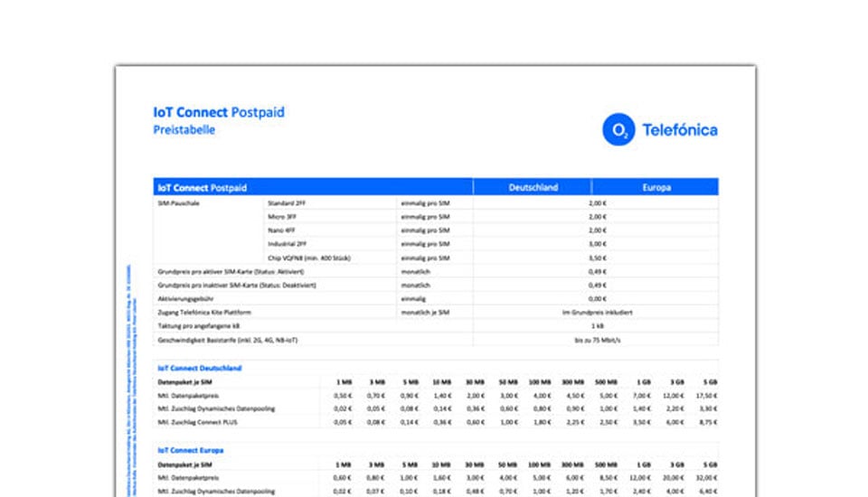The width and height of the screenshot is (868, 497).
Task: Click 0,60 € Europa Datenpaketpreis for 1 MB
Action: [x=343, y=478]
